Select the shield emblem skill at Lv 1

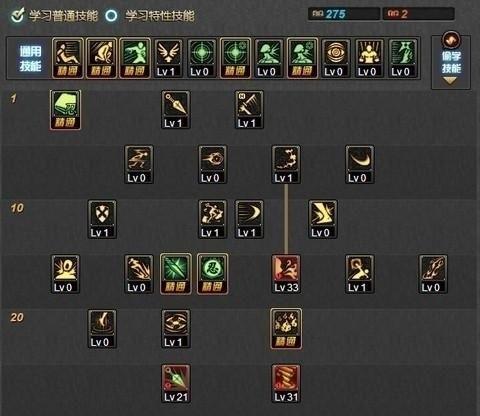coord(102,219)
